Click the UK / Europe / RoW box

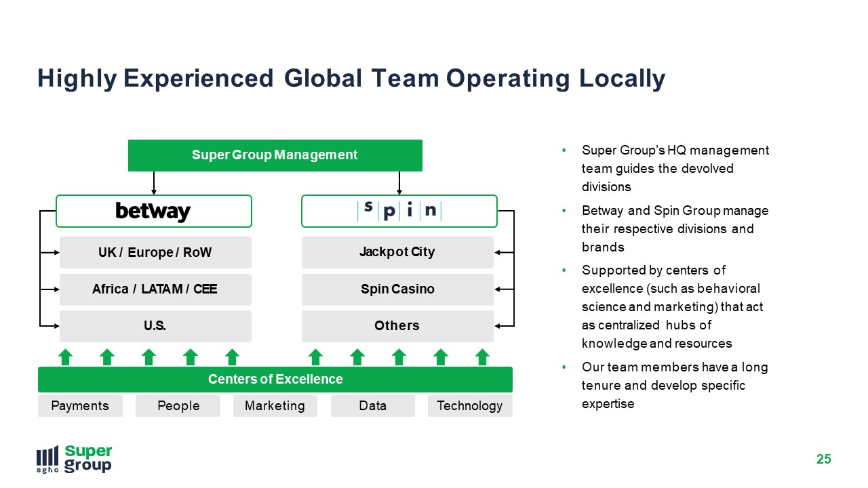[155, 252]
